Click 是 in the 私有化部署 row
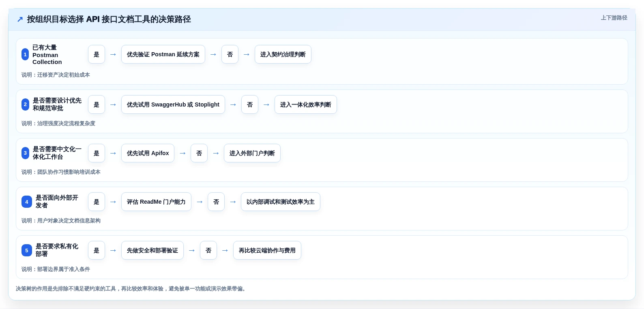Screen dimensions: 644x309 tap(97, 250)
